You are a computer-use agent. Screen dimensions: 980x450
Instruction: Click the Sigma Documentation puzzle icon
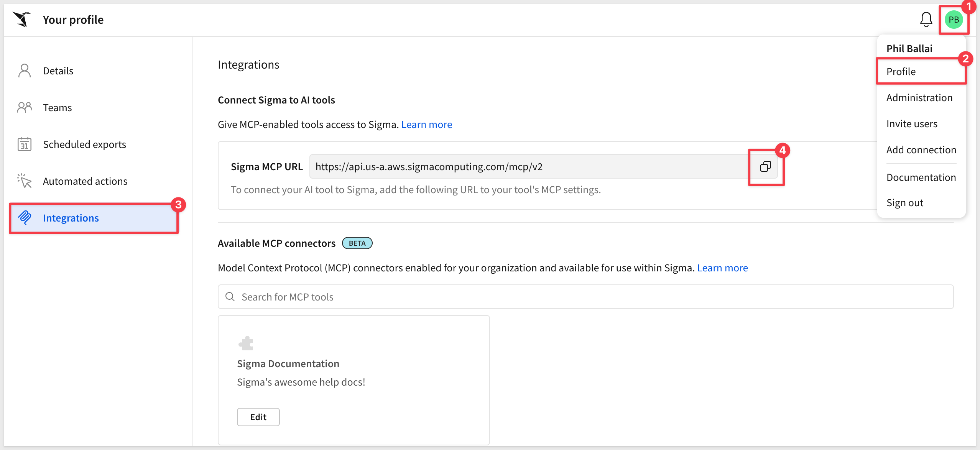(x=246, y=343)
